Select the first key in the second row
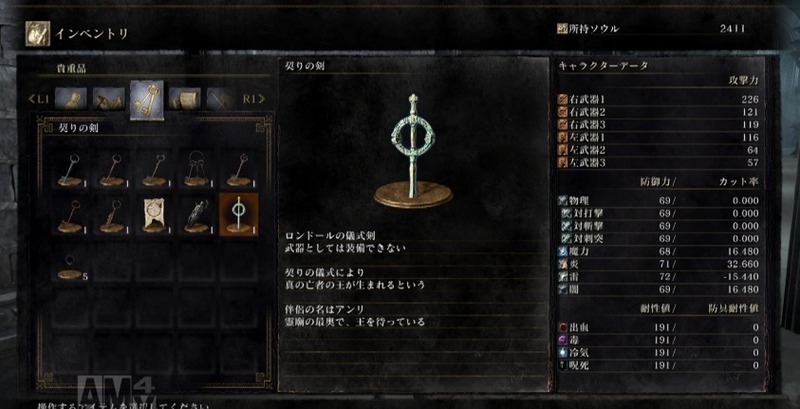 69,214
